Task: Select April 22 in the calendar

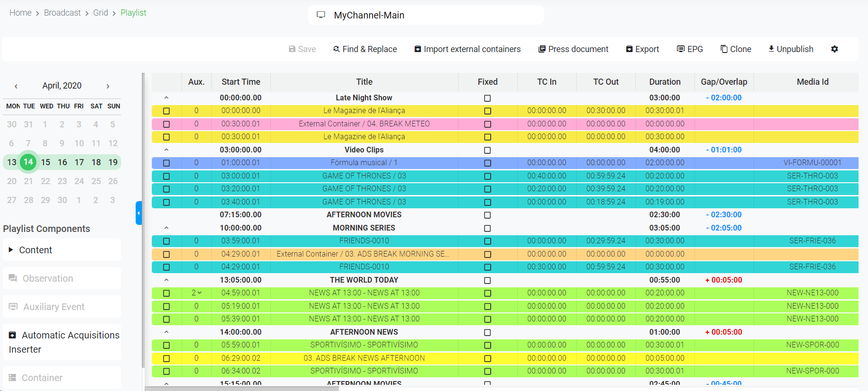Action: [45, 181]
